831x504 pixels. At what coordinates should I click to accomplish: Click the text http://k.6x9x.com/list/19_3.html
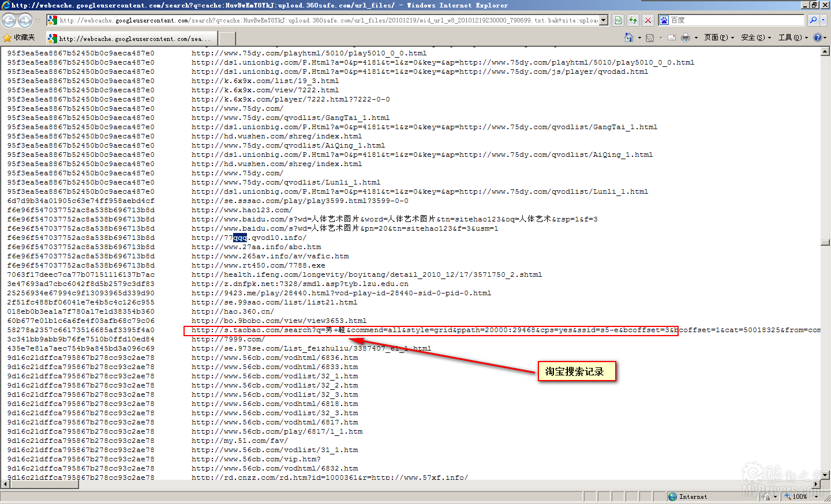click(x=265, y=81)
